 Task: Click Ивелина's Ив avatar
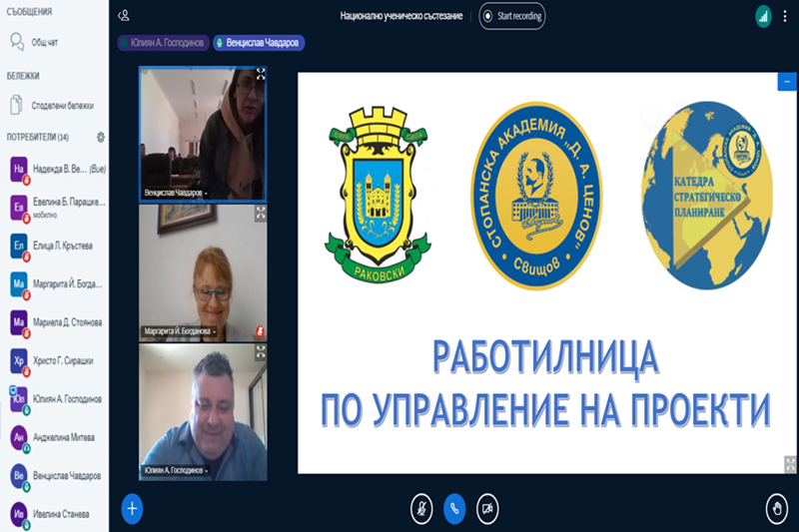point(19,514)
